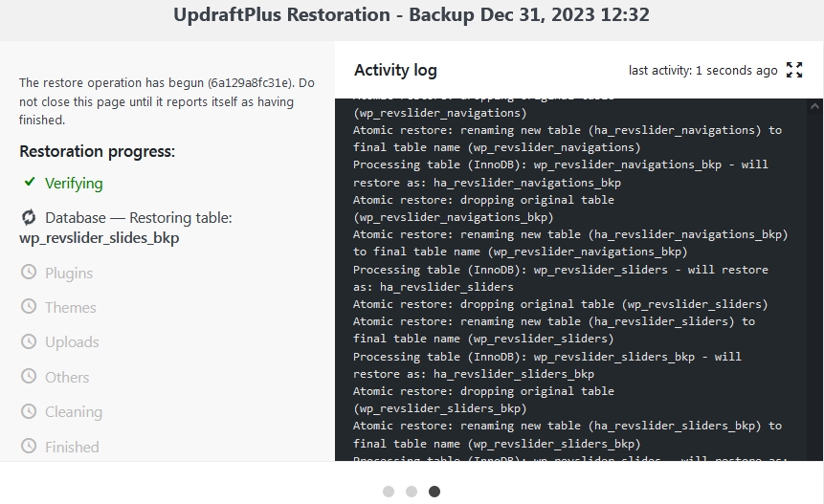Click the Activity log heading
The image size is (824, 504).
click(395, 70)
